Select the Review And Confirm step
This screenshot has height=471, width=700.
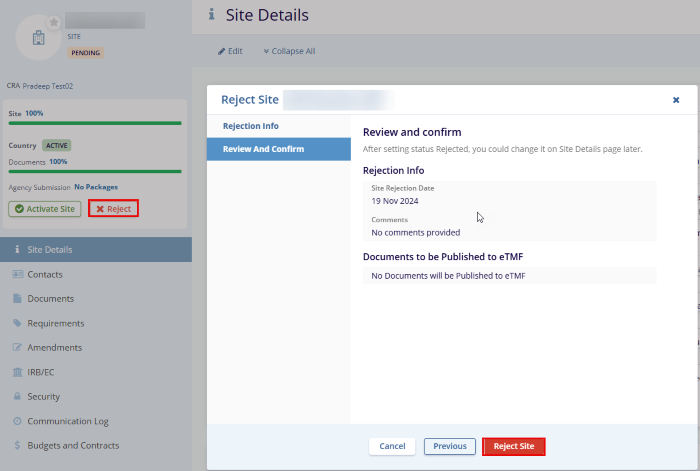point(263,149)
